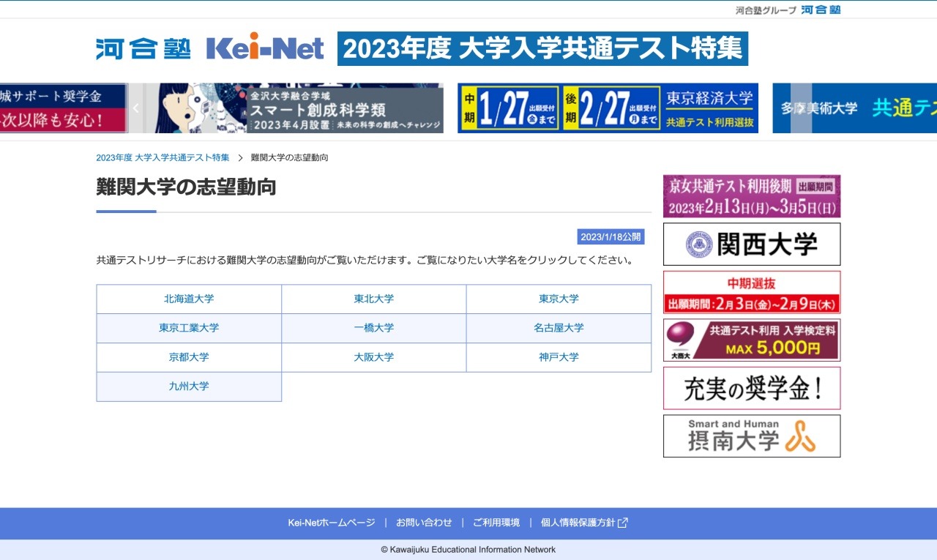Image resolution: width=937 pixels, height=560 pixels.
Task: Open 北海道大学 trend page
Action: pyautogui.click(x=189, y=299)
